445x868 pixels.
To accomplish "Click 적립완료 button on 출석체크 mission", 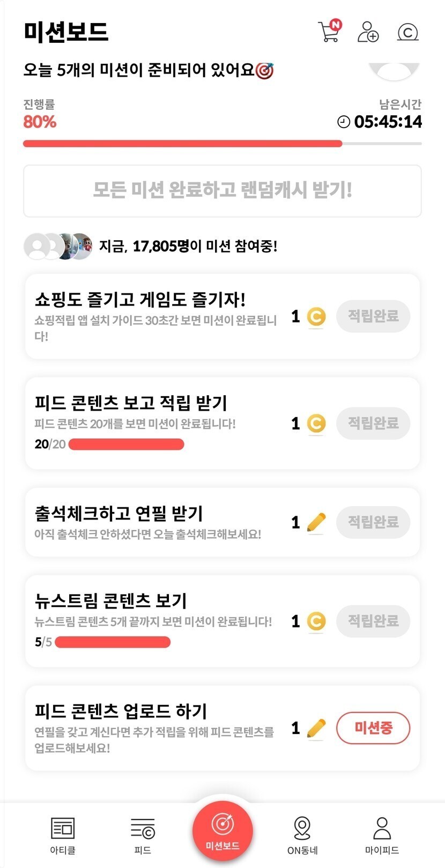I will [x=373, y=522].
